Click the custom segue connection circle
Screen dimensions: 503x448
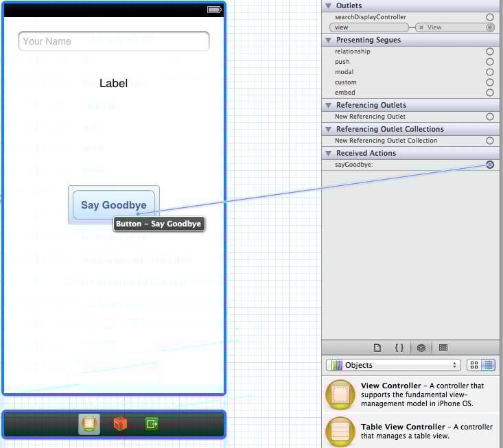click(489, 82)
